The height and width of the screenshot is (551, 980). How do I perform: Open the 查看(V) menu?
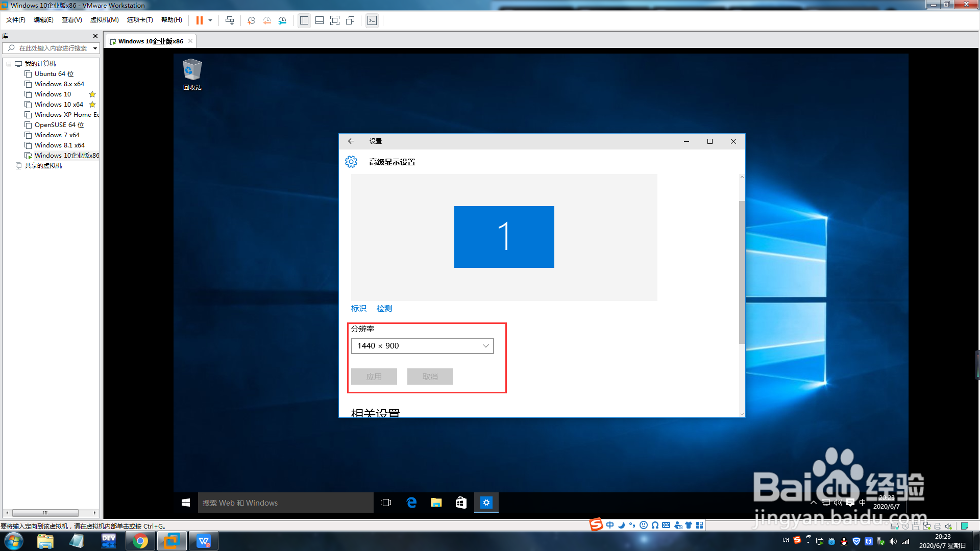click(71, 20)
